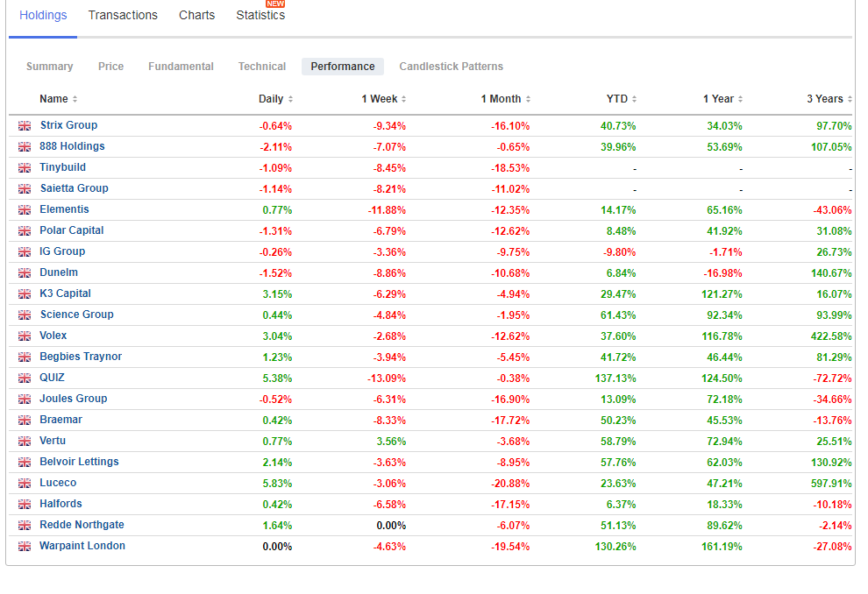Switch to the Transactions tab

point(123,16)
